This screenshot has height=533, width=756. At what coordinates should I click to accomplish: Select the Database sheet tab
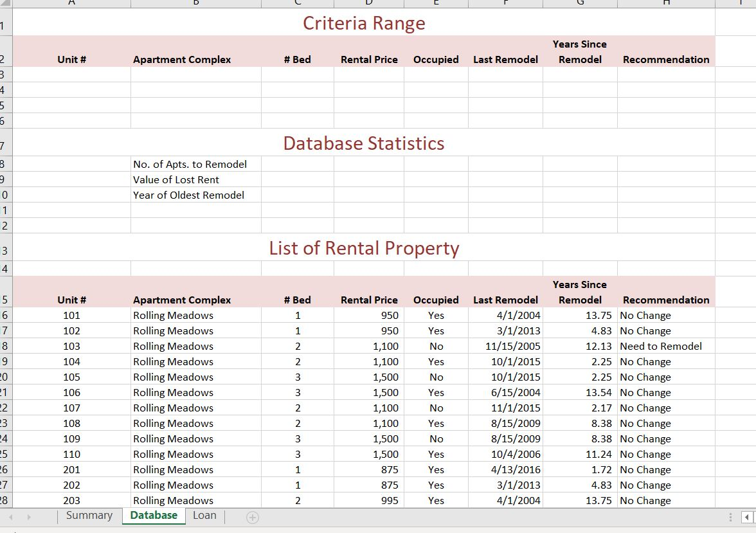pyautogui.click(x=153, y=515)
